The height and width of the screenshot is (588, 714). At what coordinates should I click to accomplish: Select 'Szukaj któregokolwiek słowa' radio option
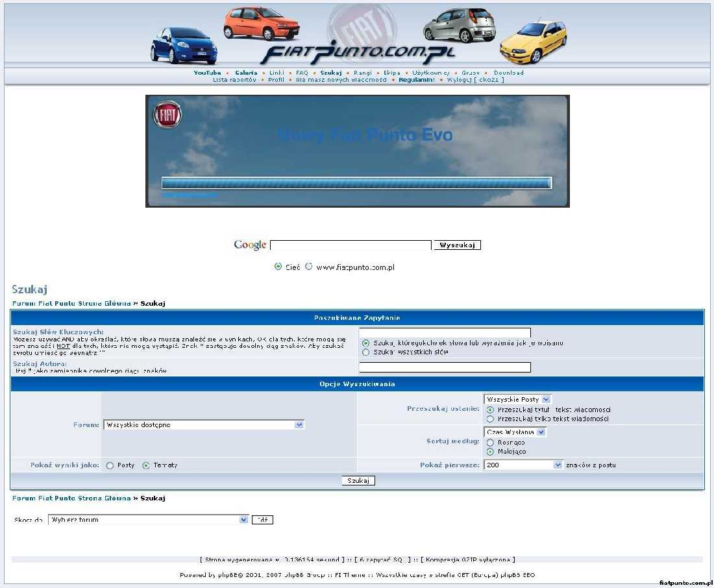(x=365, y=343)
